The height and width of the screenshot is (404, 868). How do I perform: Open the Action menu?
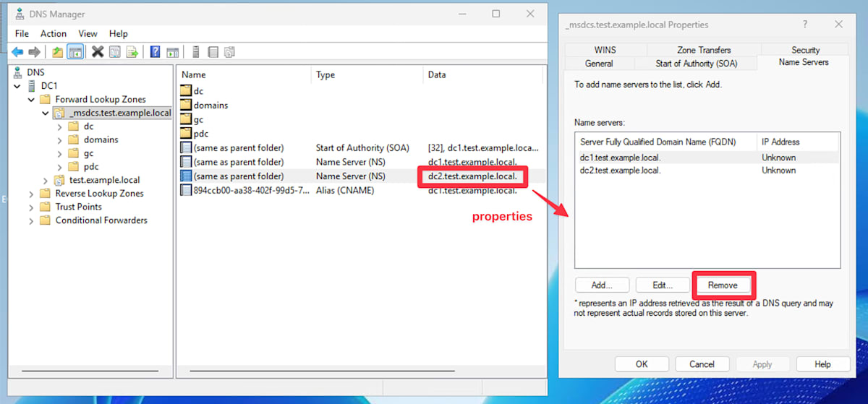[54, 33]
